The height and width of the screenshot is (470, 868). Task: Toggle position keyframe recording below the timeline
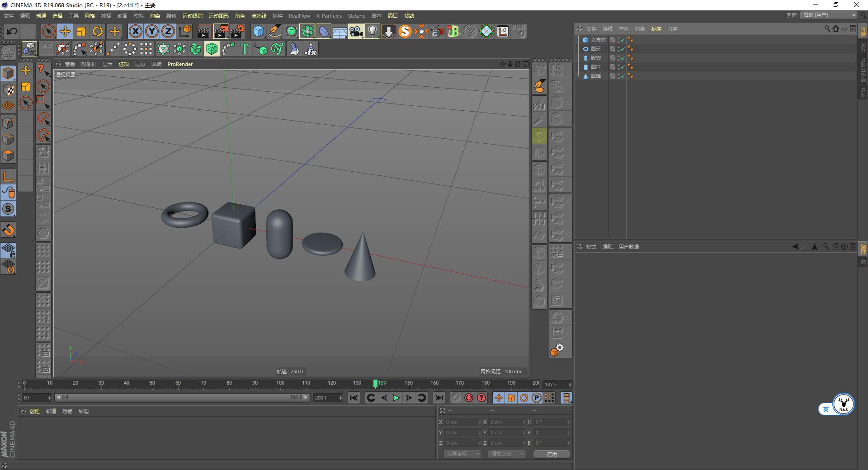[499, 398]
